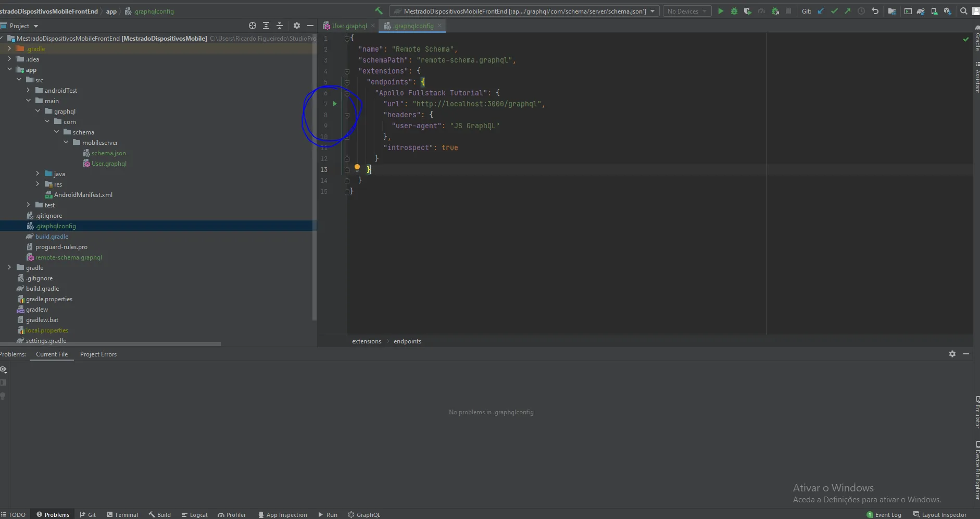
Task: Run the endpoint introspection gutter arrow
Action: click(x=335, y=104)
